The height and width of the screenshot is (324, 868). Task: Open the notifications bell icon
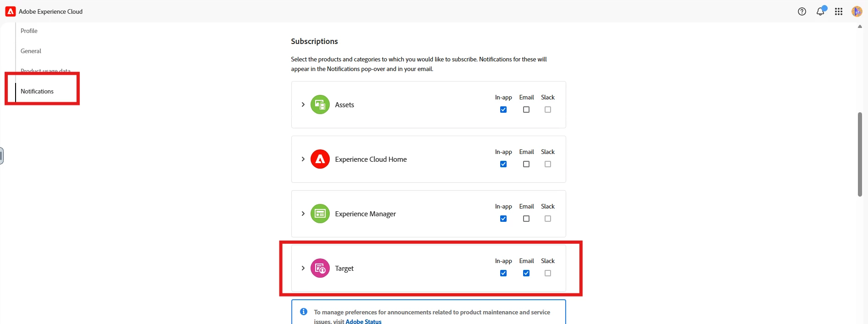(820, 11)
